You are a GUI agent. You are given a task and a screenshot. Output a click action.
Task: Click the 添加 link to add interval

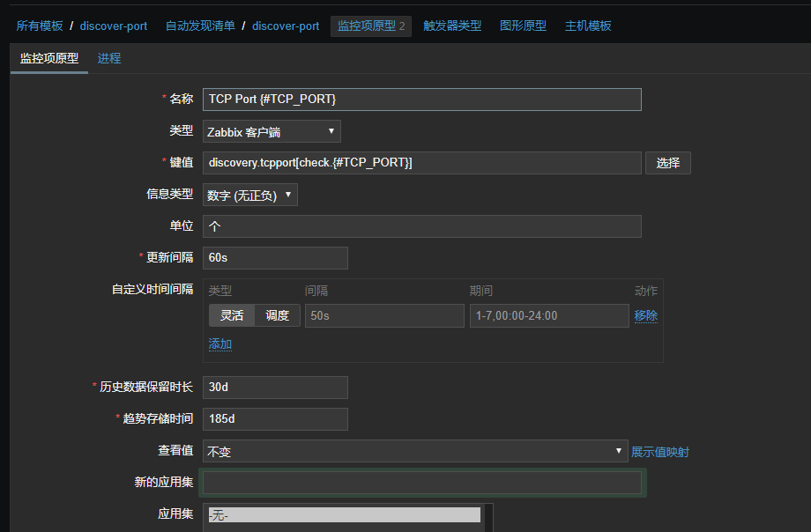[x=219, y=344]
